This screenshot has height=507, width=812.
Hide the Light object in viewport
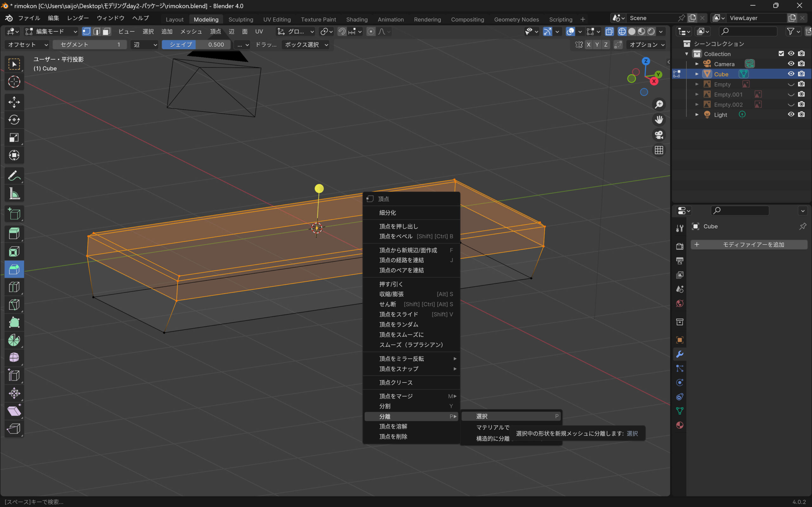pos(791,114)
